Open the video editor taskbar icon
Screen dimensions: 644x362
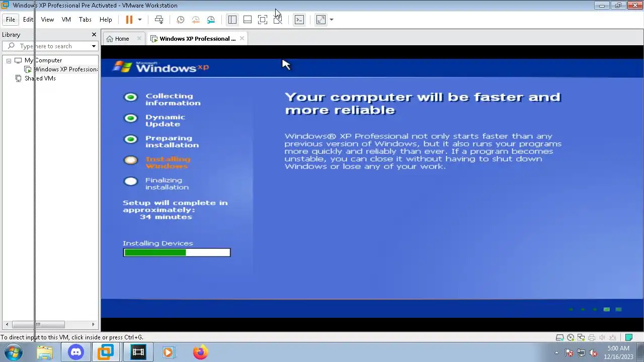[138, 352]
